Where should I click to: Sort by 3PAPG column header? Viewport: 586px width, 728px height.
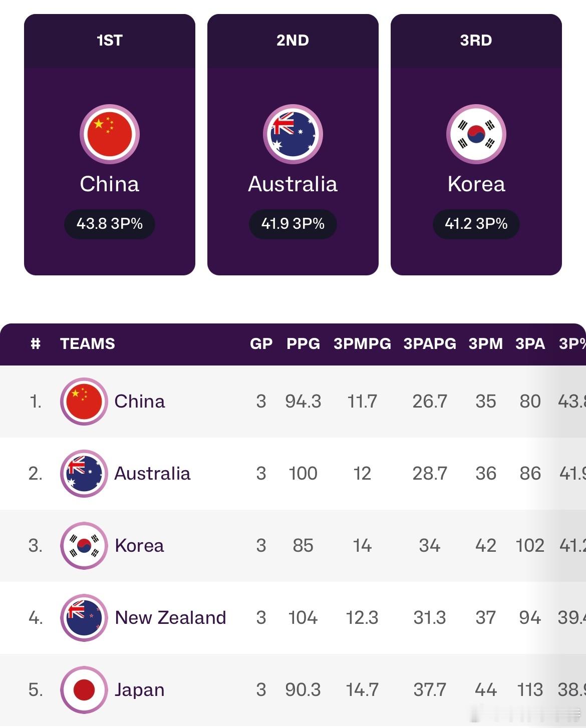click(430, 344)
